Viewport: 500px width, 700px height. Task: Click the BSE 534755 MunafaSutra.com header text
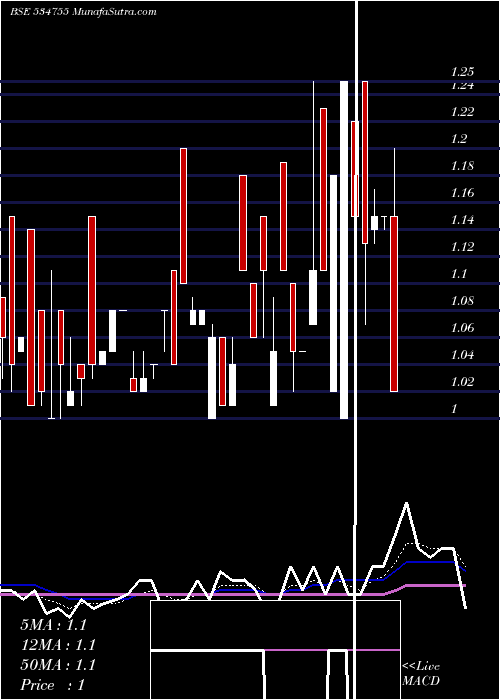pos(83,12)
